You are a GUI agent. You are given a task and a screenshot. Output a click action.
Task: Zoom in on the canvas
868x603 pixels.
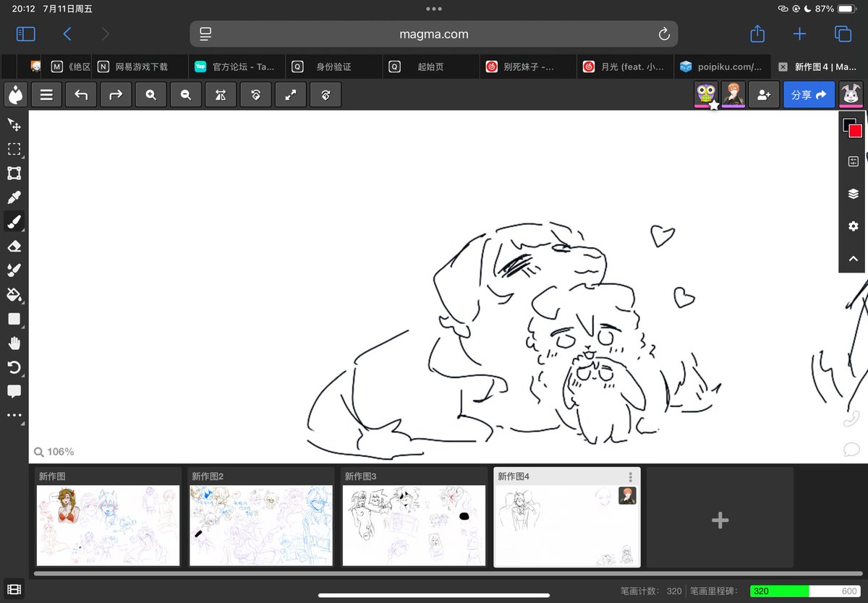150,95
